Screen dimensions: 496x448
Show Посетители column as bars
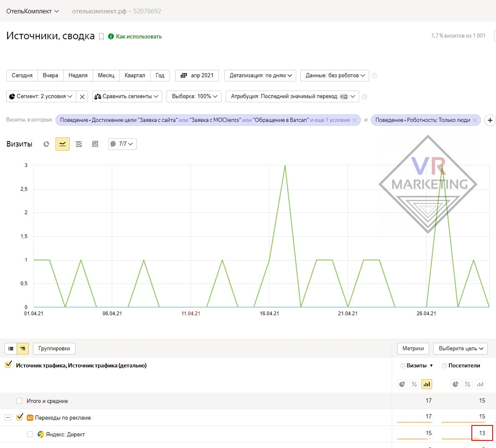pos(480,385)
